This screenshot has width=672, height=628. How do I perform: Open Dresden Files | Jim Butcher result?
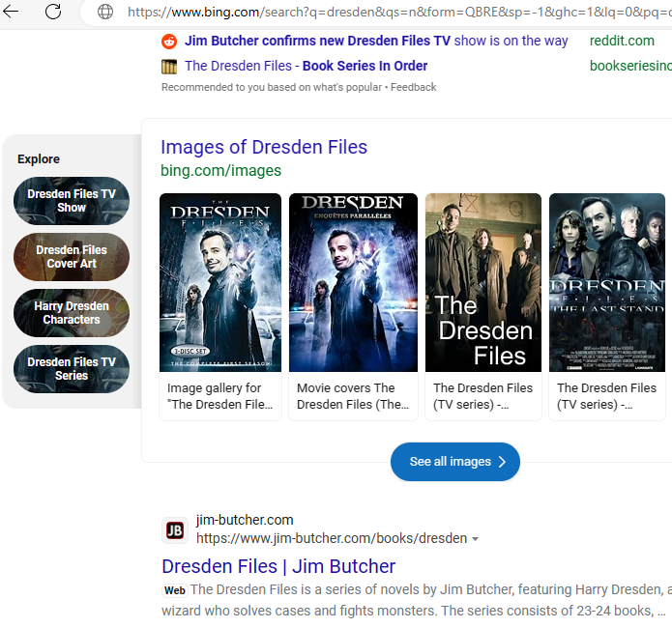point(278,566)
